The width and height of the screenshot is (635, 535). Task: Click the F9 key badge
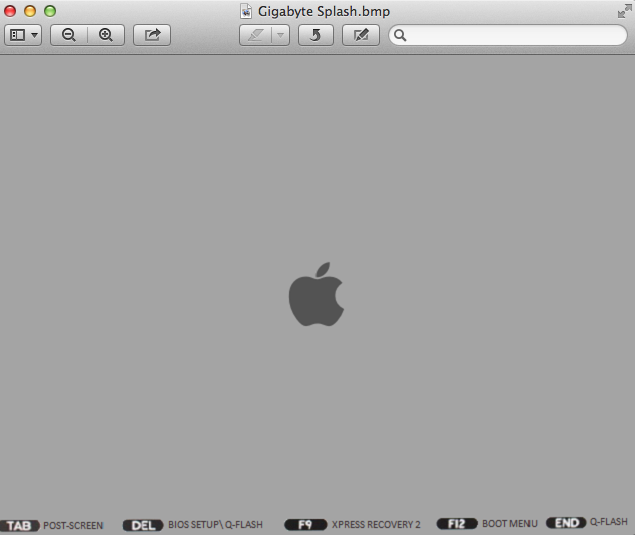(305, 524)
